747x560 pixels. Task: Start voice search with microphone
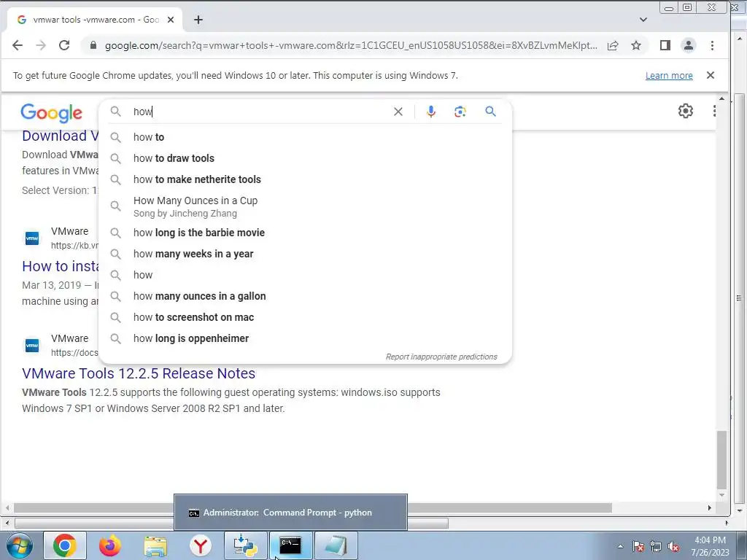[x=430, y=112]
